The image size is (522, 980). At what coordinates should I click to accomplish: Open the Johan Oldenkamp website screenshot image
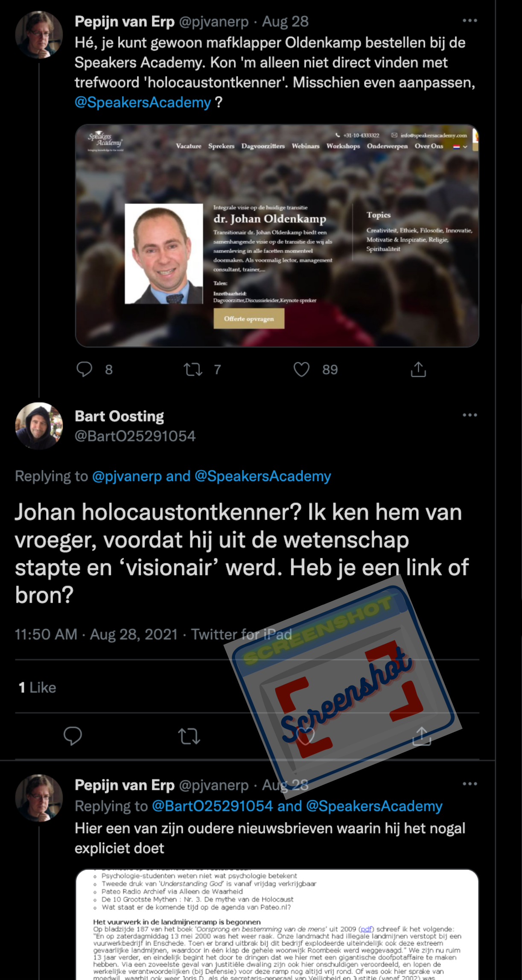[x=277, y=236]
